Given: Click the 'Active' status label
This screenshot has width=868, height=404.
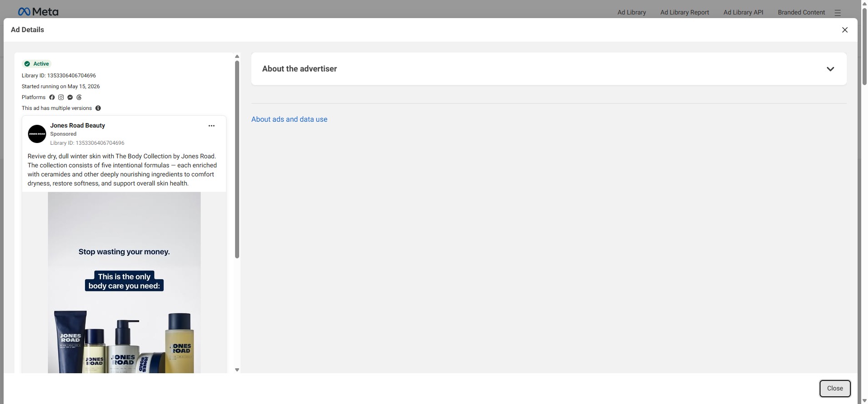Looking at the screenshot, I should tap(41, 64).
